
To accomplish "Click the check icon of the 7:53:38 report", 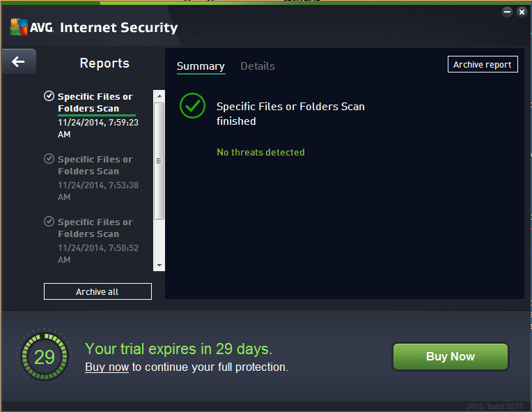I will tap(49, 158).
